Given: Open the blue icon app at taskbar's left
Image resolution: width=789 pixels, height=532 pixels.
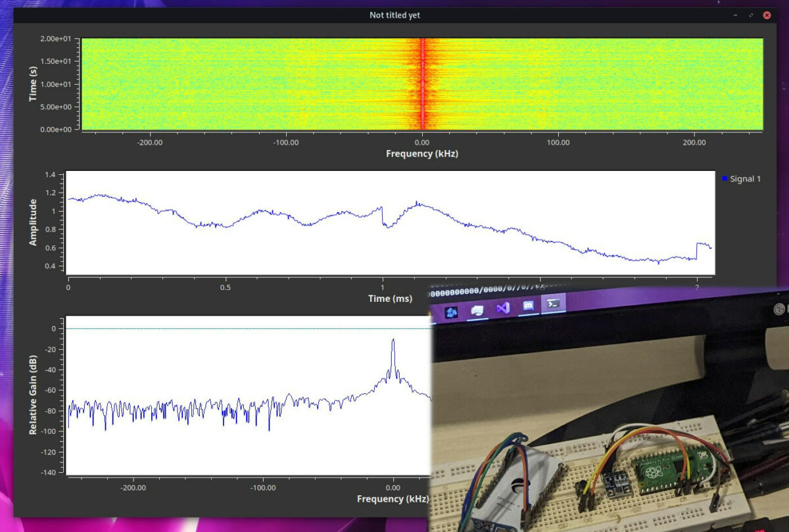Looking at the screenshot, I should [x=452, y=312].
